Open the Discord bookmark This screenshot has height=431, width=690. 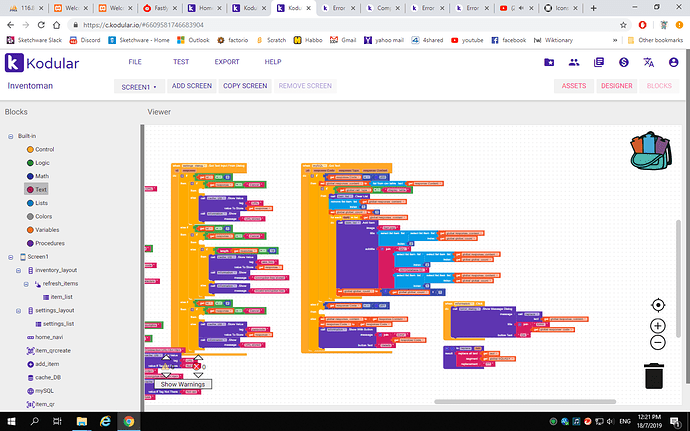tap(85, 40)
